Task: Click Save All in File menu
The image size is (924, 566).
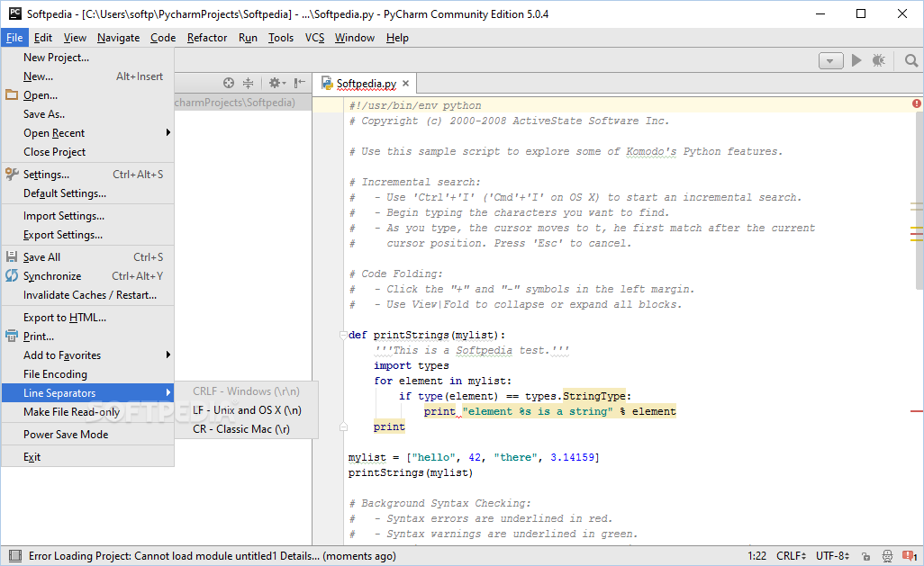Action: 87,257
